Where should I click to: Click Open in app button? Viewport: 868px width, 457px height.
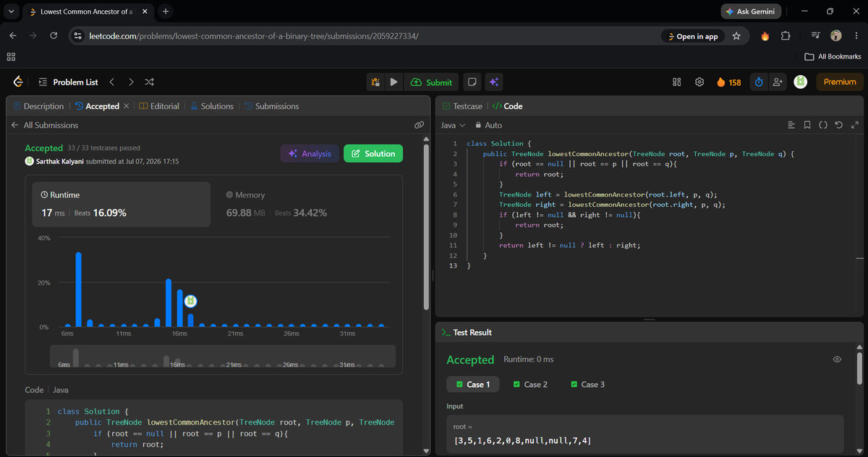point(692,36)
